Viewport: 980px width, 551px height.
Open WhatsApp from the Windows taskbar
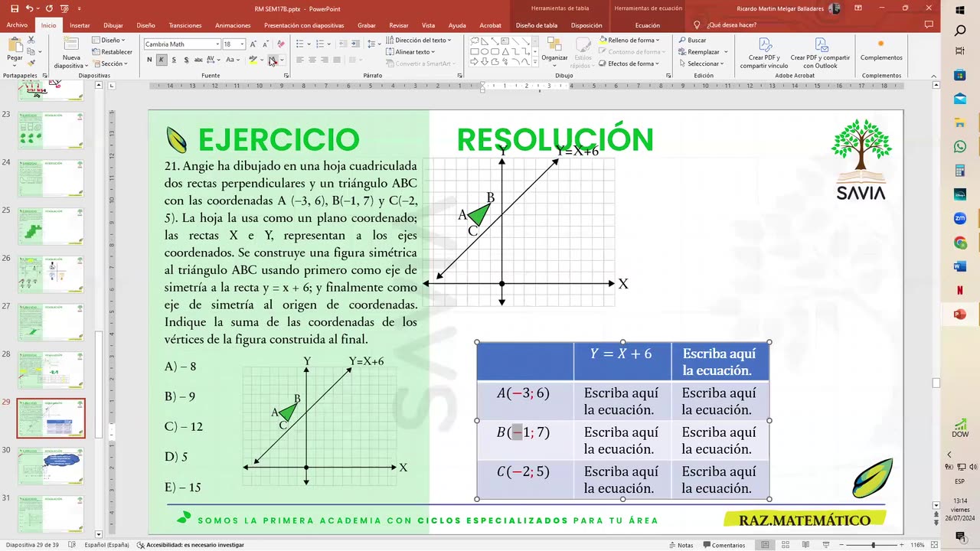960,146
